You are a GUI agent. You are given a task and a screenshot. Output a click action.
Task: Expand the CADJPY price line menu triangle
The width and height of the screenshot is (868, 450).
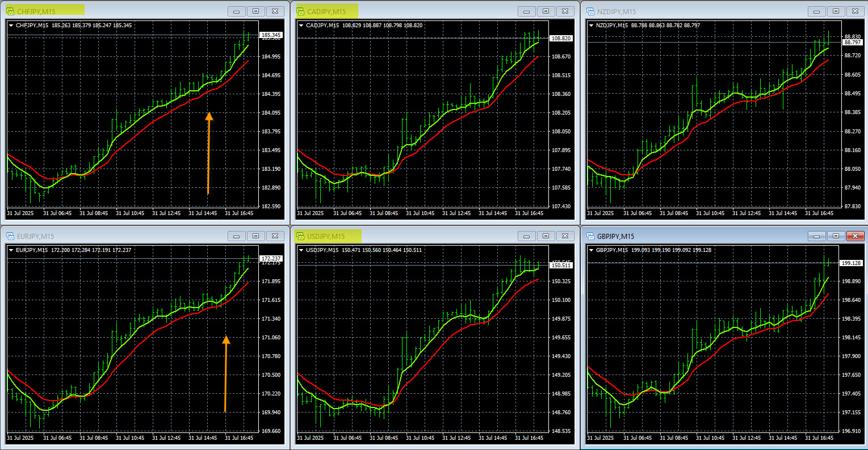click(x=300, y=25)
